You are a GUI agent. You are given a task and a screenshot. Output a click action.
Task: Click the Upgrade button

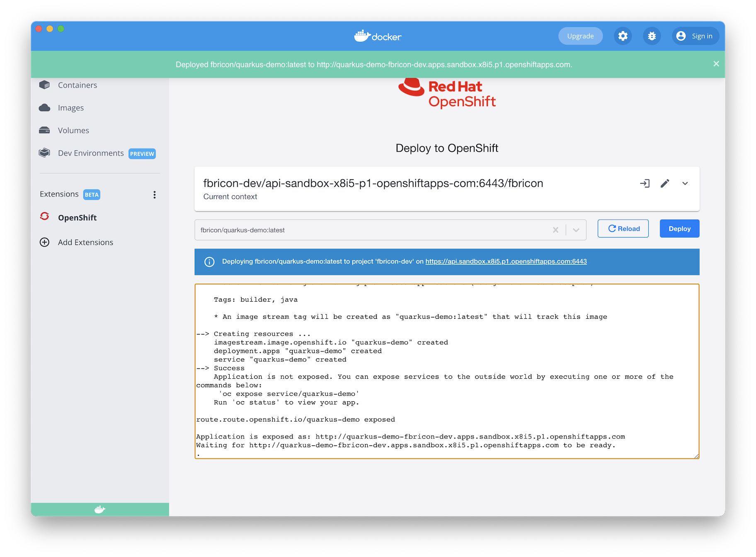tap(580, 36)
